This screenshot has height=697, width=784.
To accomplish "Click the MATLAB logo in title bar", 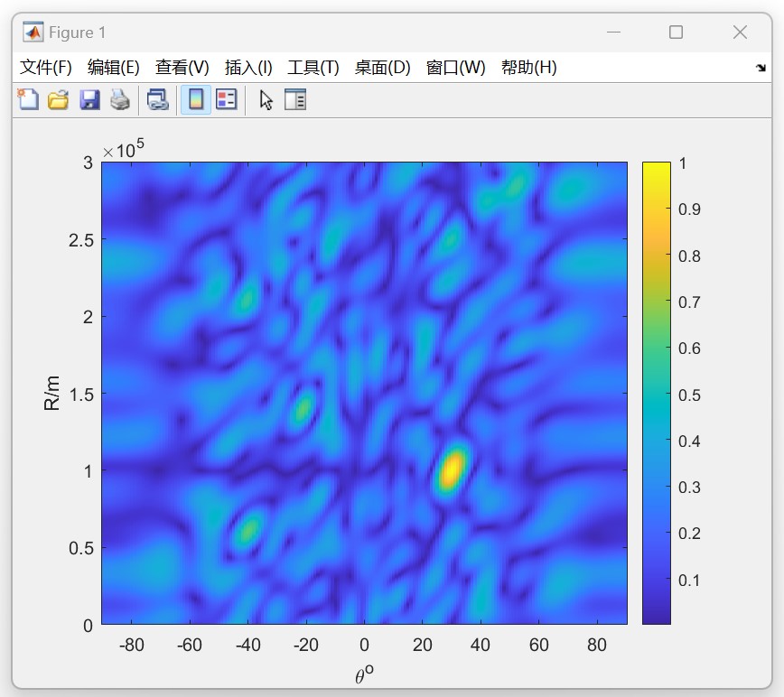I will [33, 33].
